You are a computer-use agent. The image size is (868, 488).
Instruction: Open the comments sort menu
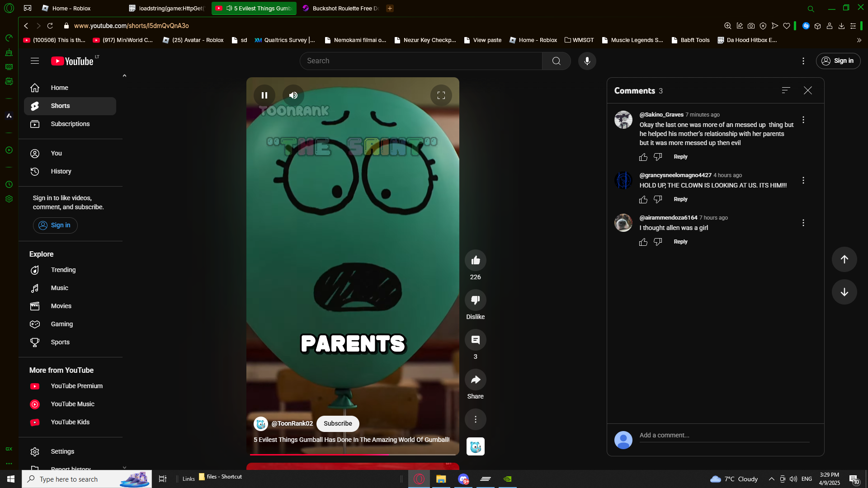point(786,90)
